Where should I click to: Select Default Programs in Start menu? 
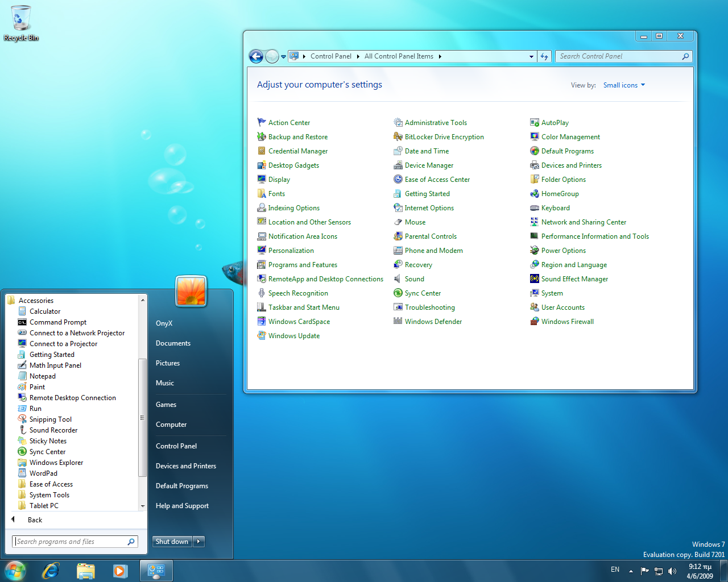click(x=182, y=485)
